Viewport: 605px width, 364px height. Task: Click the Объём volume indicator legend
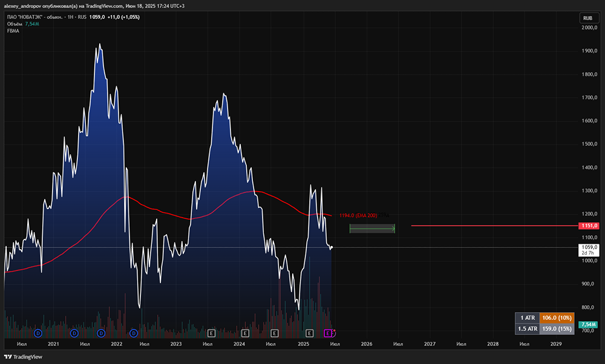(15, 24)
